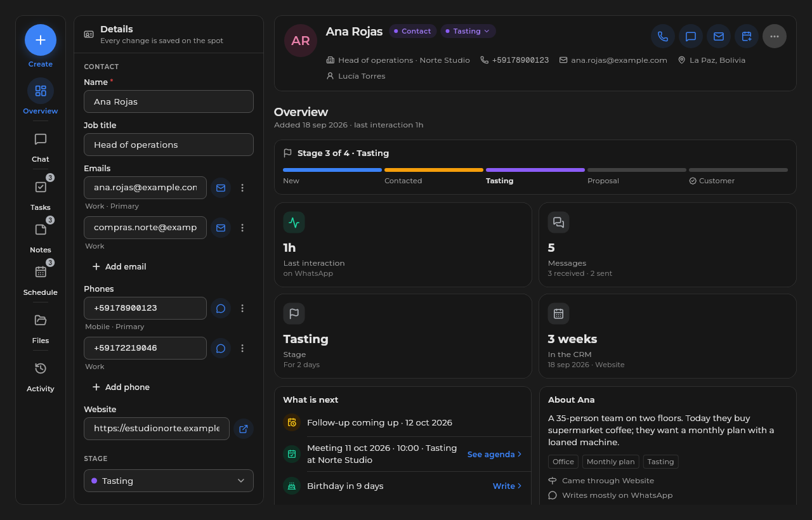Click the Monthly plan tag
Screen dimensions: 812x520
611,462
